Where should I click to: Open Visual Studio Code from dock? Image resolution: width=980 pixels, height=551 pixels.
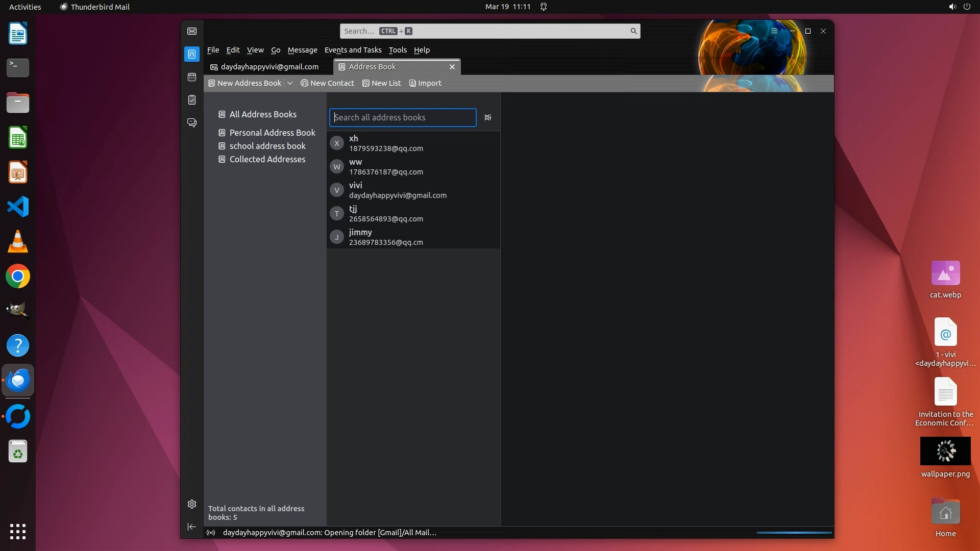point(18,207)
